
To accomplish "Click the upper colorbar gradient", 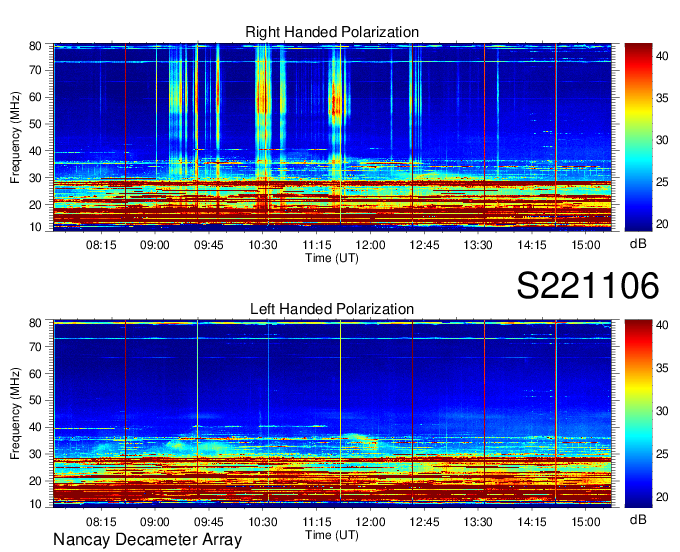I will 638,137.
